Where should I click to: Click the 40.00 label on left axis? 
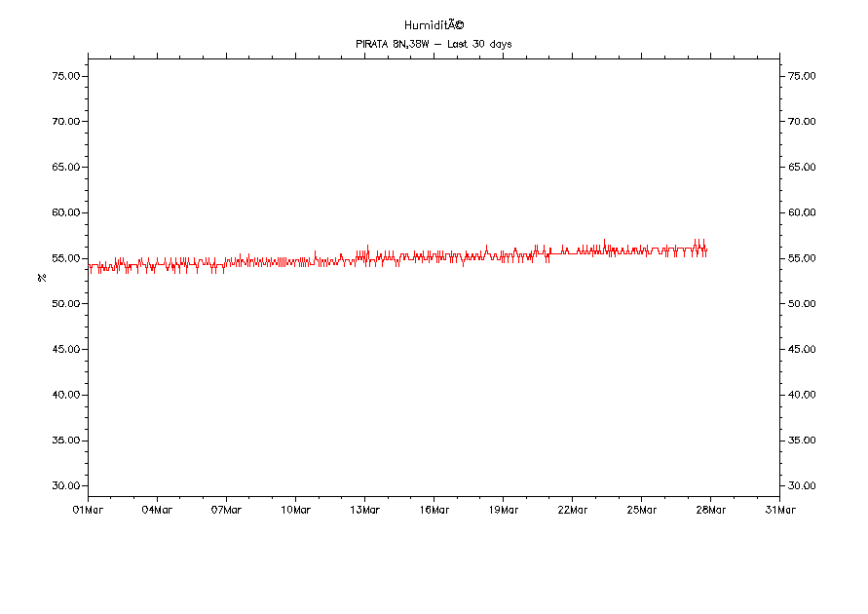pyautogui.click(x=66, y=395)
